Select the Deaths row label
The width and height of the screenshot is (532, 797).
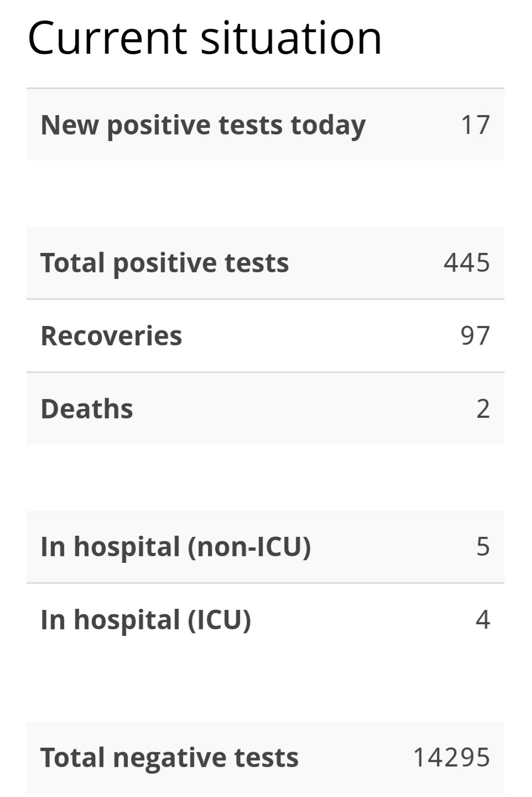point(87,409)
